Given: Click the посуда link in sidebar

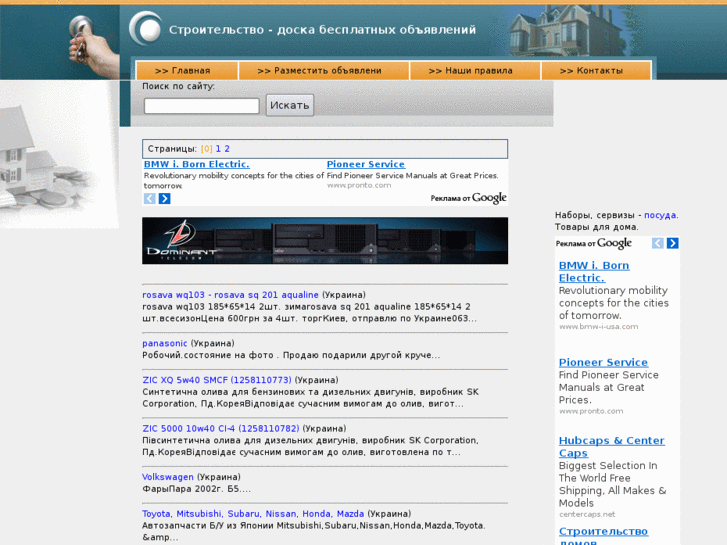Looking at the screenshot, I should [x=660, y=215].
